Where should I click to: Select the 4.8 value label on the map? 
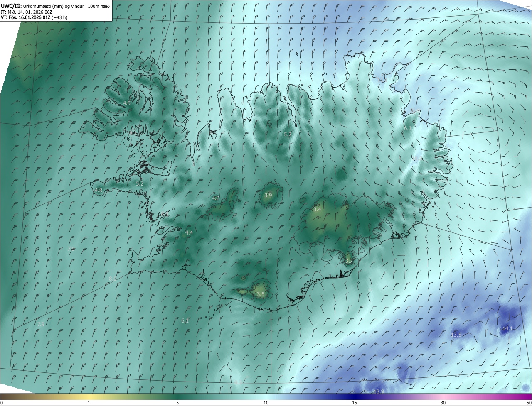pyautogui.click(x=99, y=191)
